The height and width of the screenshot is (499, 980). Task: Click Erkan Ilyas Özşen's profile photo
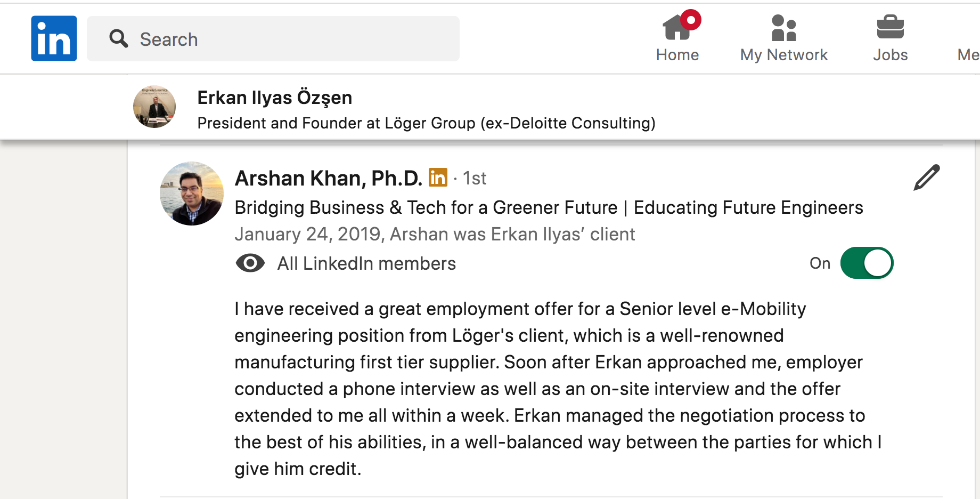pyautogui.click(x=154, y=107)
